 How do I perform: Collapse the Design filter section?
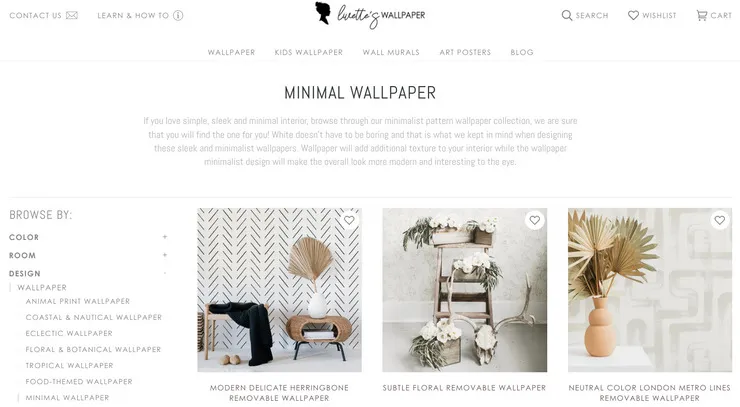click(x=165, y=273)
